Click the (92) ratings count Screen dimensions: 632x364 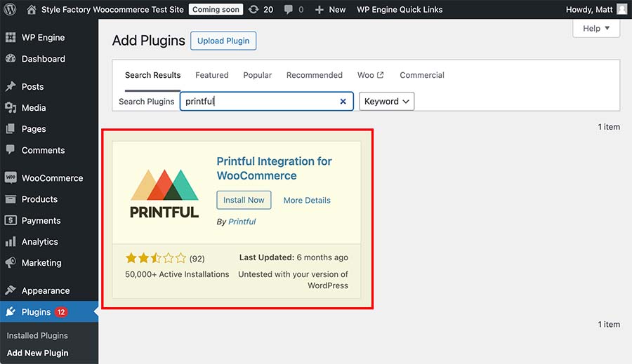(x=197, y=259)
